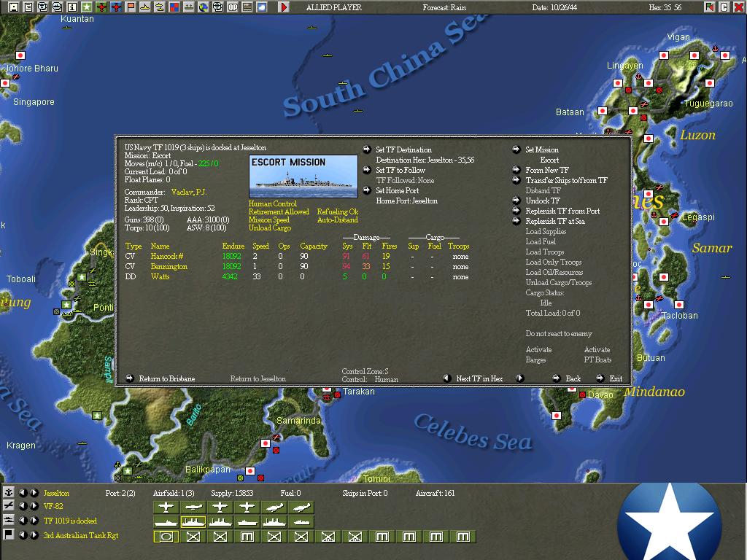
Task: Toggle Mission Speed setting
Action: point(268,220)
